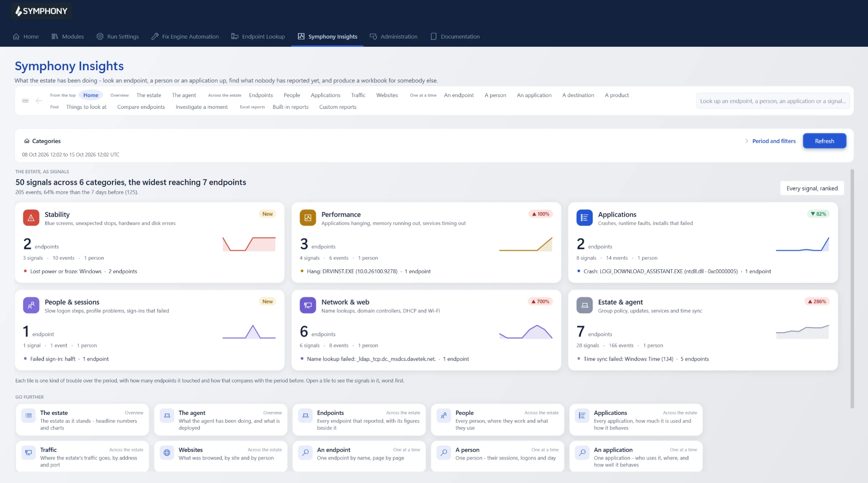This screenshot has width=868, height=483.
Task: Click Every signal, ranked button
Action: (x=812, y=188)
